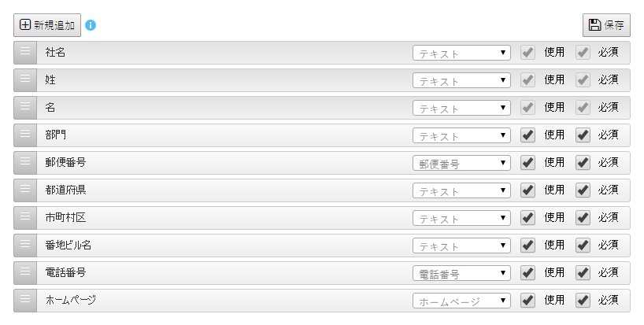Open the 郵便番号 field type dropdown

point(461,163)
